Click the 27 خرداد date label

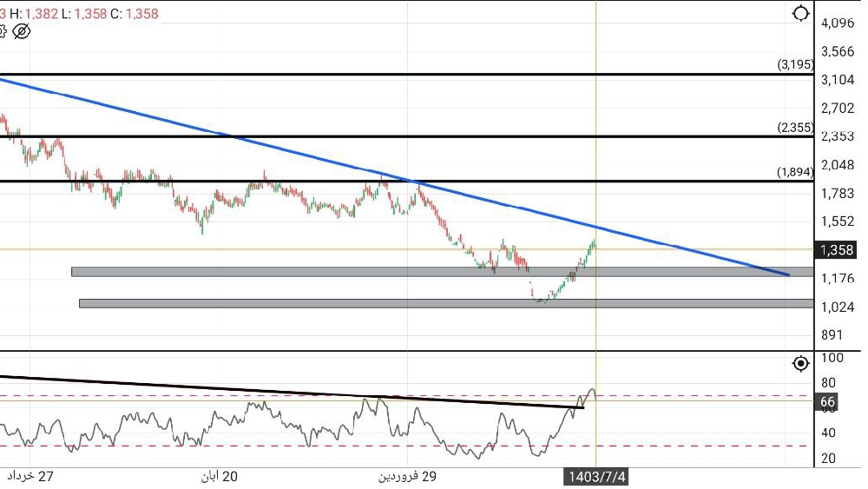tap(30, 476)
